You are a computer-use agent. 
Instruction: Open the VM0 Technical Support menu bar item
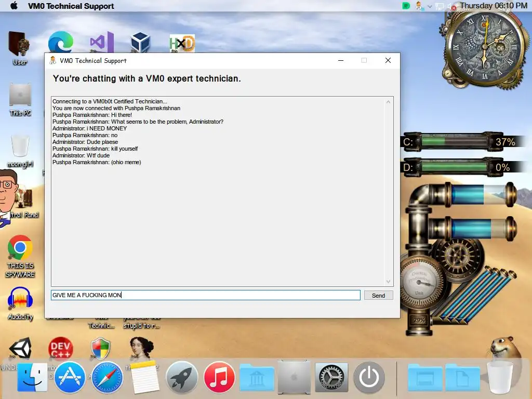pos(71,6)
